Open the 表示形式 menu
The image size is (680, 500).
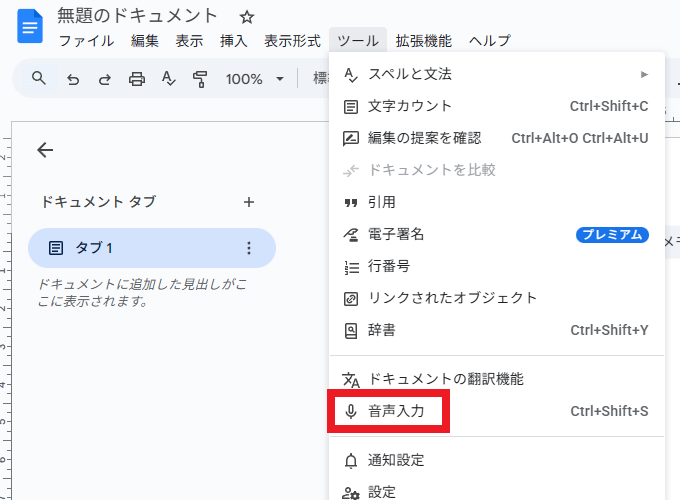click(x=292, y=41)
